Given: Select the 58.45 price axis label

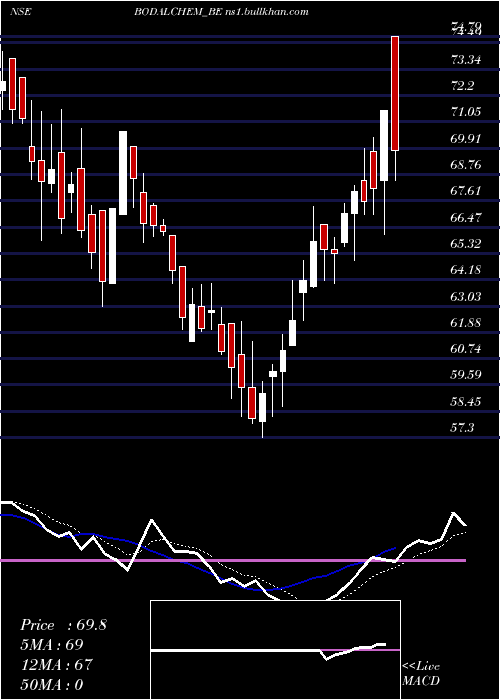Looking at the screenshot, I should pos(466,402).
